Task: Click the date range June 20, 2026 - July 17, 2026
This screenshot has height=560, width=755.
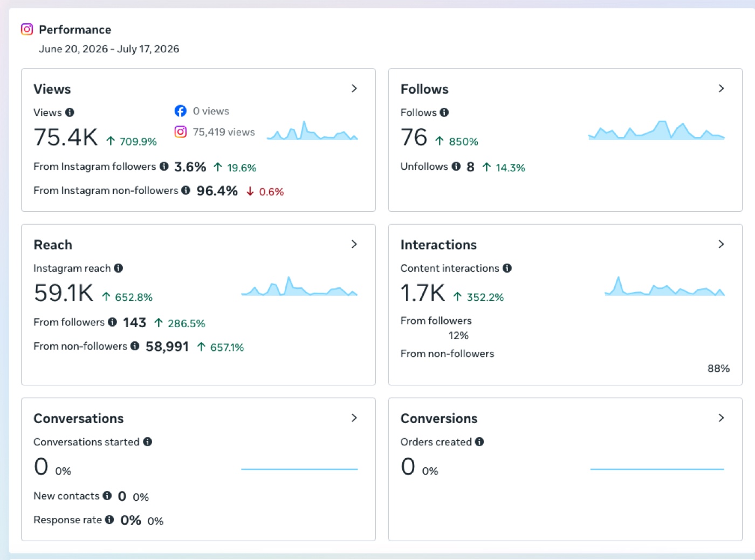Action: click(x=109, y=49)
